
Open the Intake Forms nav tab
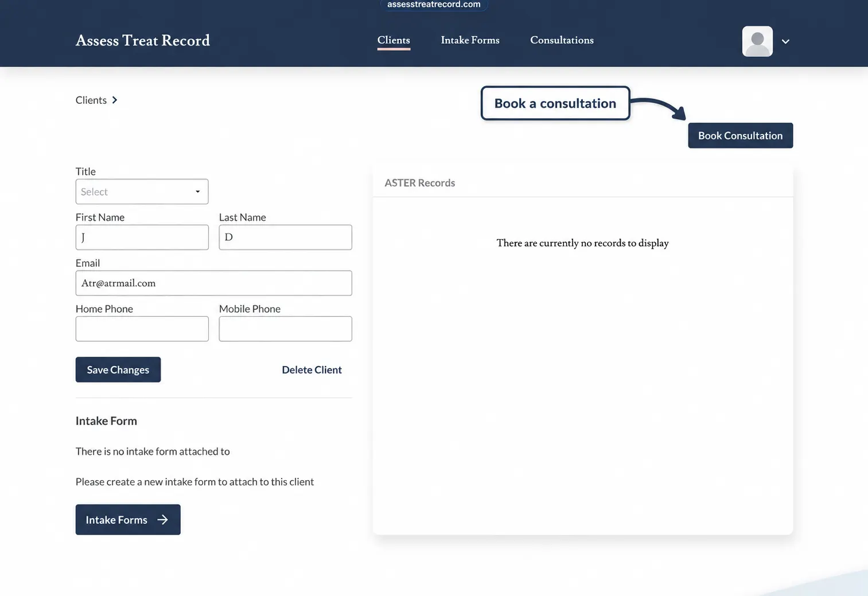pyautogui.click(x=470, y=40)
